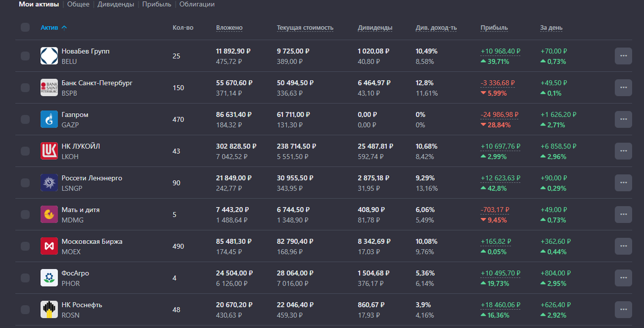644x328 pixels.
Task: Click the ФосАгро logo icon
Action: [x=49, y=278]
